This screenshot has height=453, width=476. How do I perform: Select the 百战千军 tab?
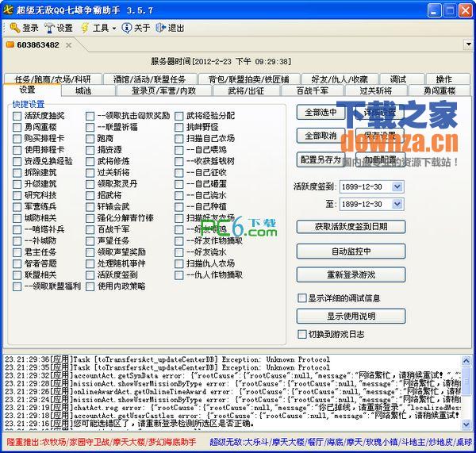(313, 90)
